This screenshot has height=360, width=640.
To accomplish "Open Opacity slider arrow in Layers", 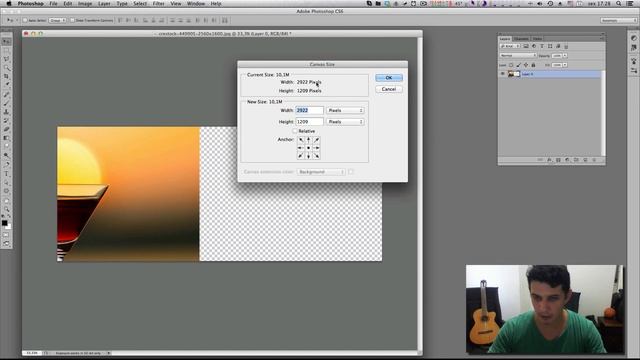I will (565, 56).
